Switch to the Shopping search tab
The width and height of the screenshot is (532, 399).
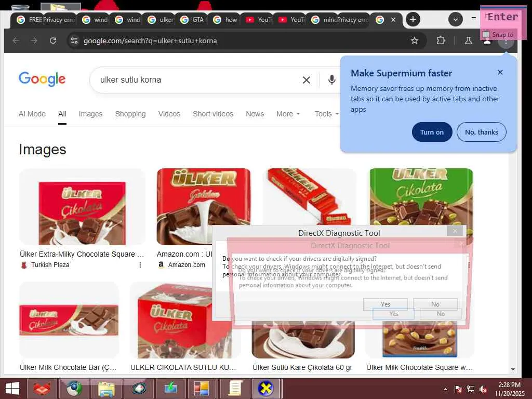click(130, 114)
